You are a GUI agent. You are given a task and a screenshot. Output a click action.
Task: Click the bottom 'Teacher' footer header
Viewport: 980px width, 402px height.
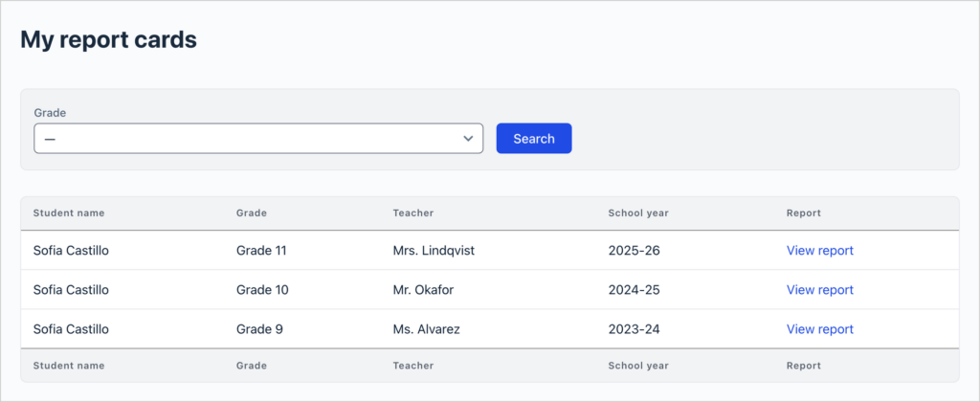tap(413, 366)
